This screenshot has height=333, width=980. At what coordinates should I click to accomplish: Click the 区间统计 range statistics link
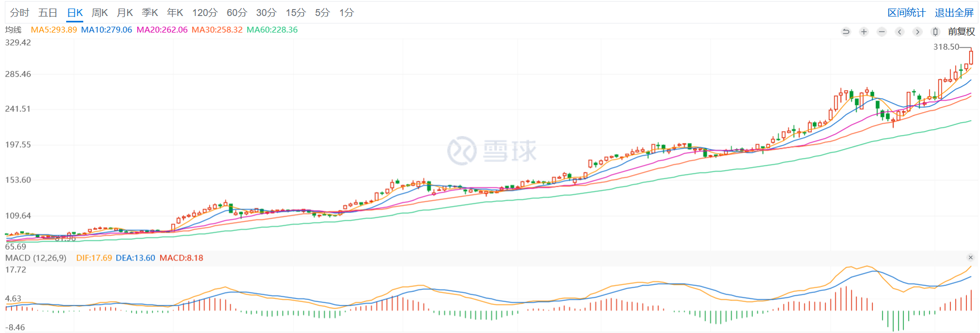click(x=906, y=13)
